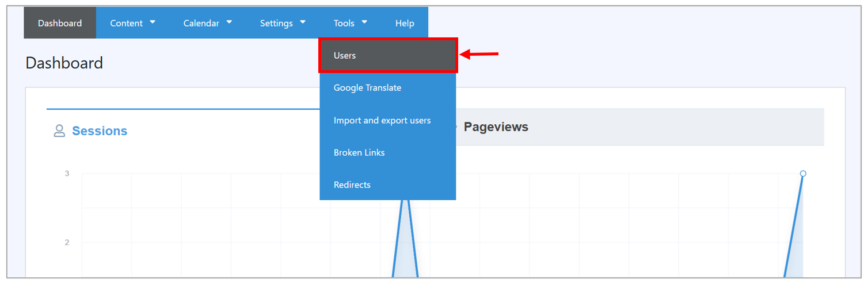Click the Tools menu label
The width and height of the screenshot is (868, 283).
click(x=344, y=23)
